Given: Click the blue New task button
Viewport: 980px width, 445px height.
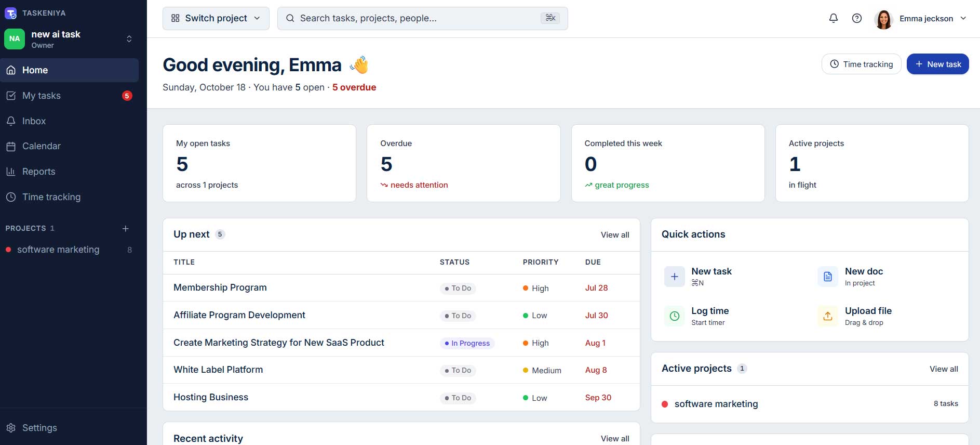Looking at the screenshot, I should click(x=938, y=64).
